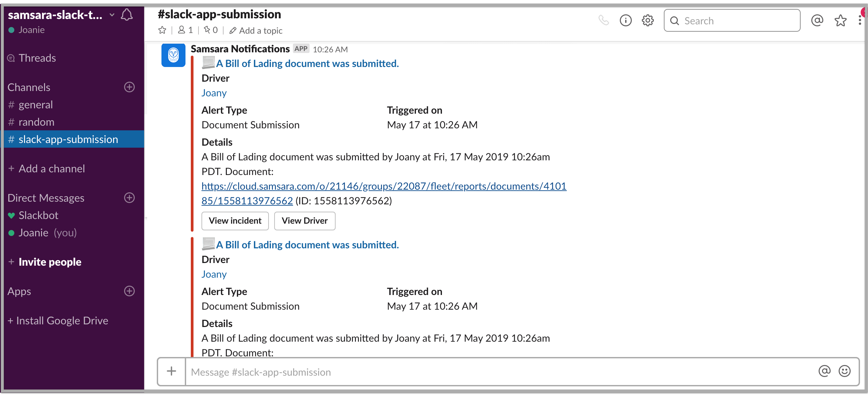Select the #random channel
The width and height of the screenshot is (868, 396).
(x=36, y=122)
